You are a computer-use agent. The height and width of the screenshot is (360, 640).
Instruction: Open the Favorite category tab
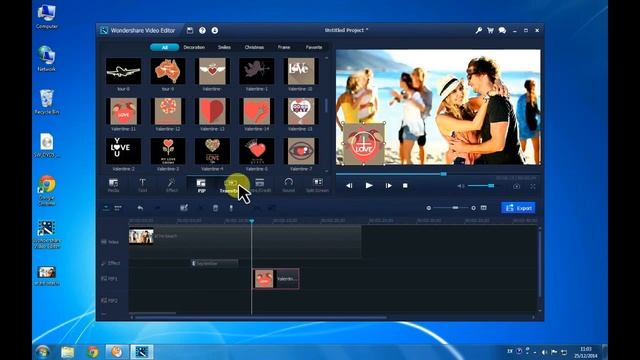point(314,47)
